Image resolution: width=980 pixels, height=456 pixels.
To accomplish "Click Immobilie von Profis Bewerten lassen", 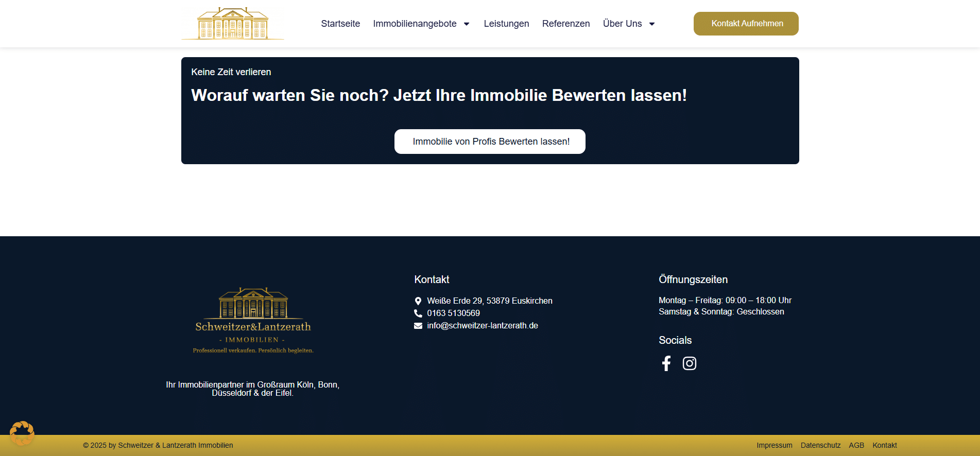I will [x=490, y=142].
